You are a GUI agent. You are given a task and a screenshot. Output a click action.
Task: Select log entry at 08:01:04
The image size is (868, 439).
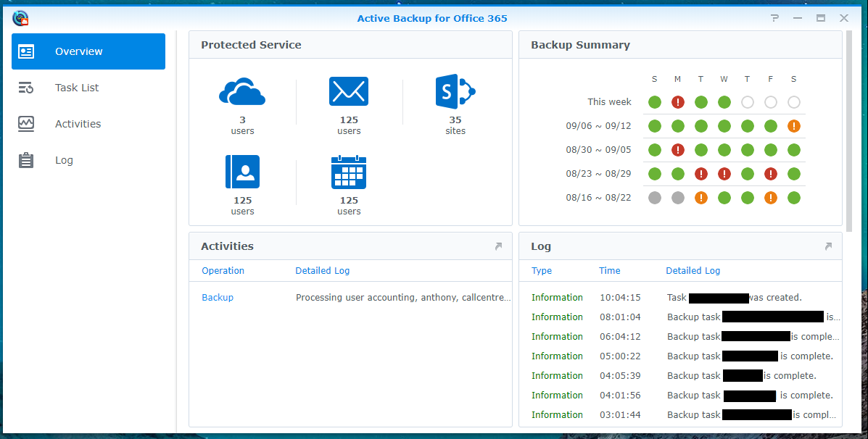(680, 317)
